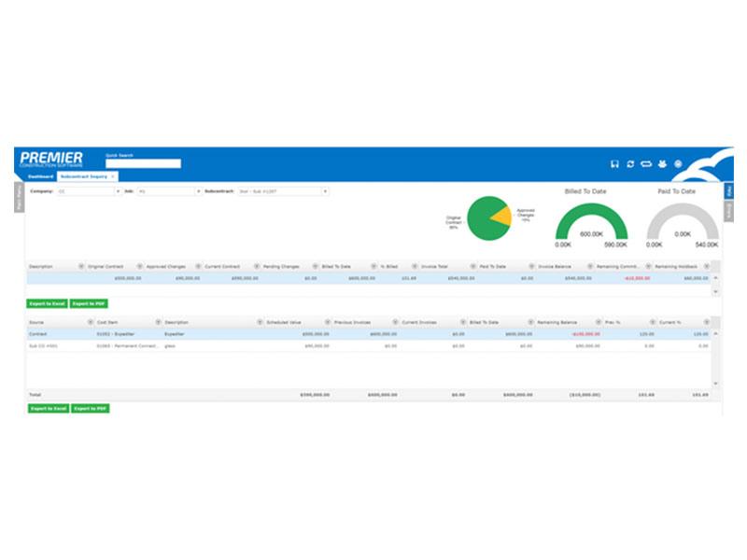Click the Total row label
The image size is (747, 560).
pyautogui.click(x=35, y=395)
